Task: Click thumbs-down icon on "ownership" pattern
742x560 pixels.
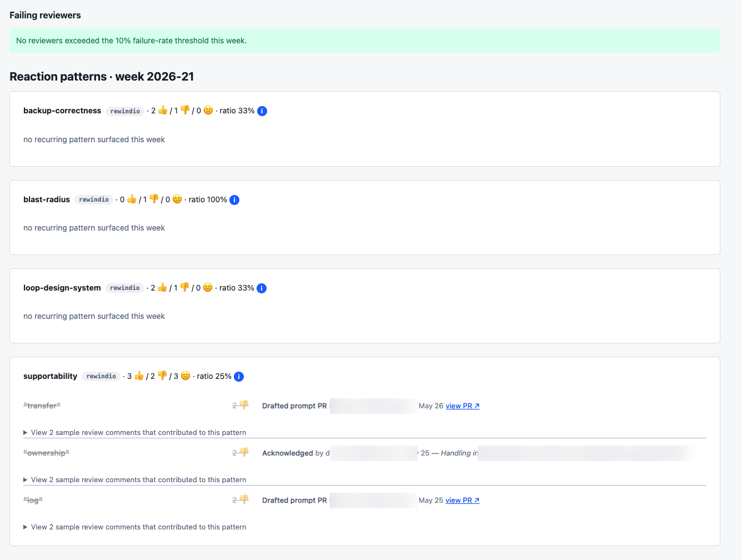Action: coord(244,453)
